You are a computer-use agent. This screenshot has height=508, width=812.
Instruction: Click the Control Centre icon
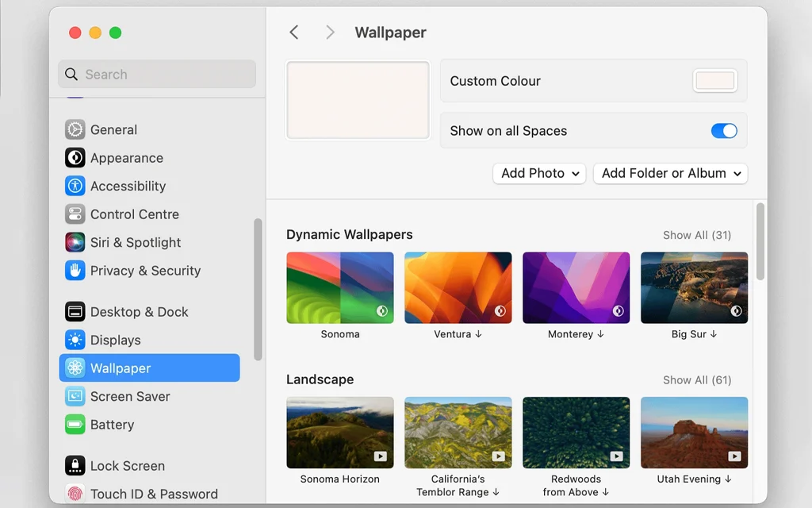pyautogui.click(x=75, y=214)
